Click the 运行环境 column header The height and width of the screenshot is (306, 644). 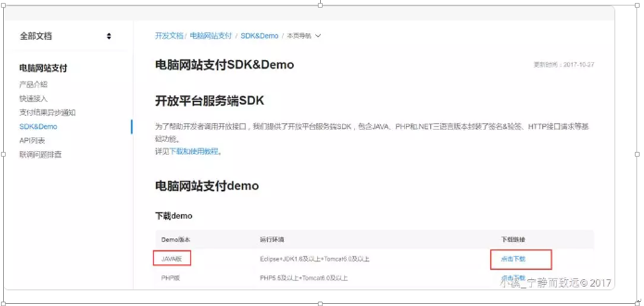[273, 239]
